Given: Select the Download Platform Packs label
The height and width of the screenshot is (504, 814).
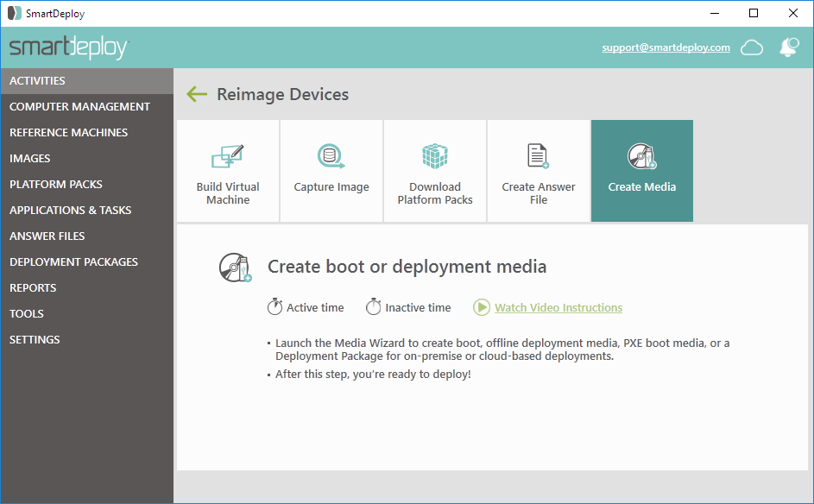Looking at the screenshot, I should [435, 193].
